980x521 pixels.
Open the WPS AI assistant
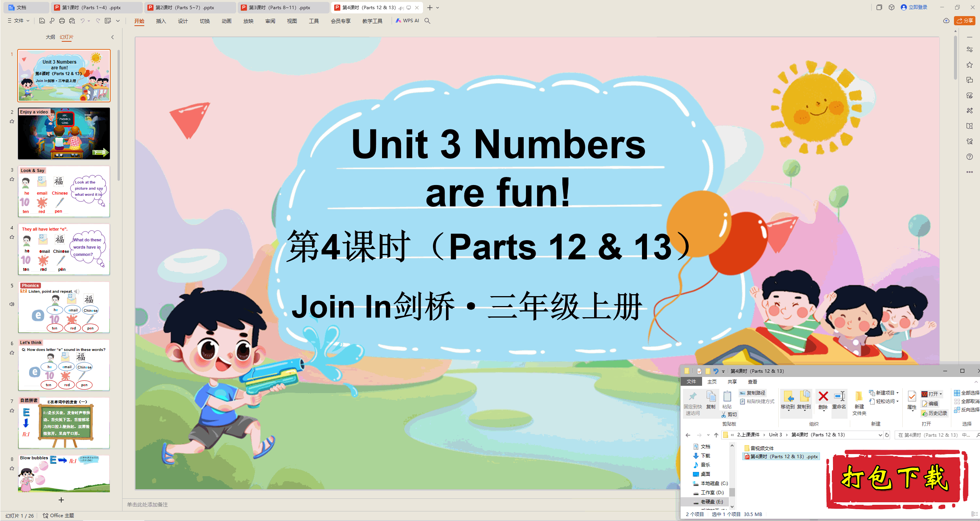click(407, 21)
